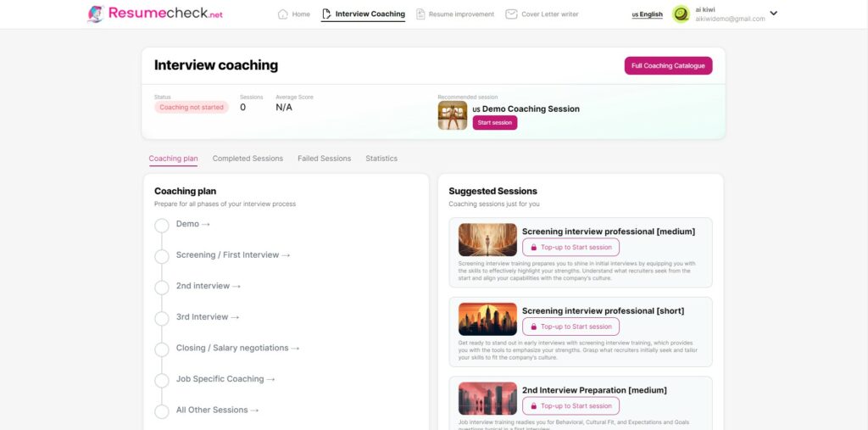Image resolution: width=868 pixels, height=430 pixels.
Task: Click Screening interview professional [short] skyline thumbnail
Action: pyautogui.click(x=487, y=319)
